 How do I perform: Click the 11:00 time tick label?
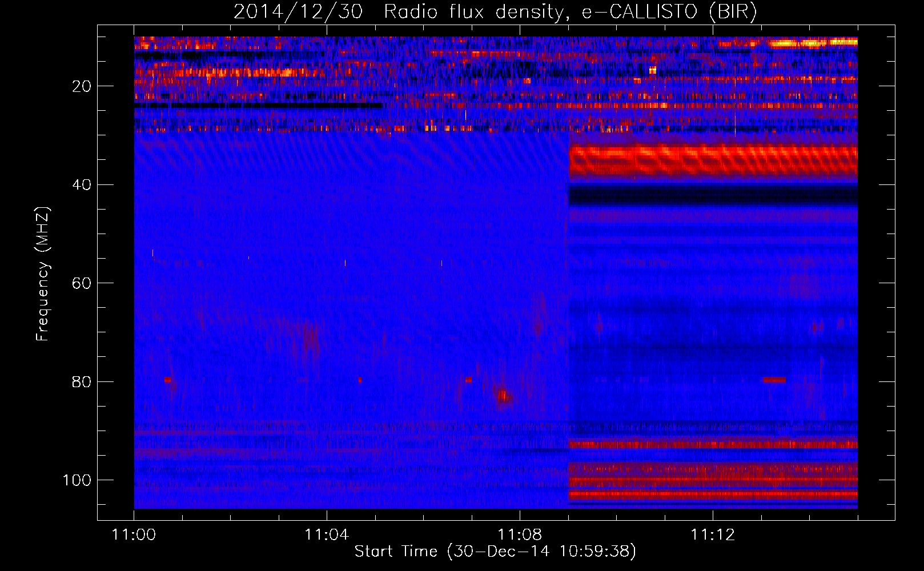134,535
